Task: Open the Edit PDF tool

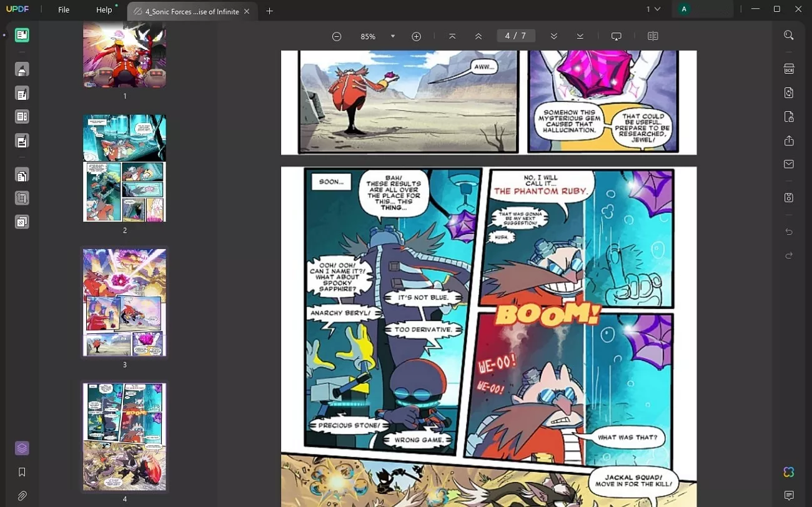Action: pyautogui.click(x=22, y=93)
